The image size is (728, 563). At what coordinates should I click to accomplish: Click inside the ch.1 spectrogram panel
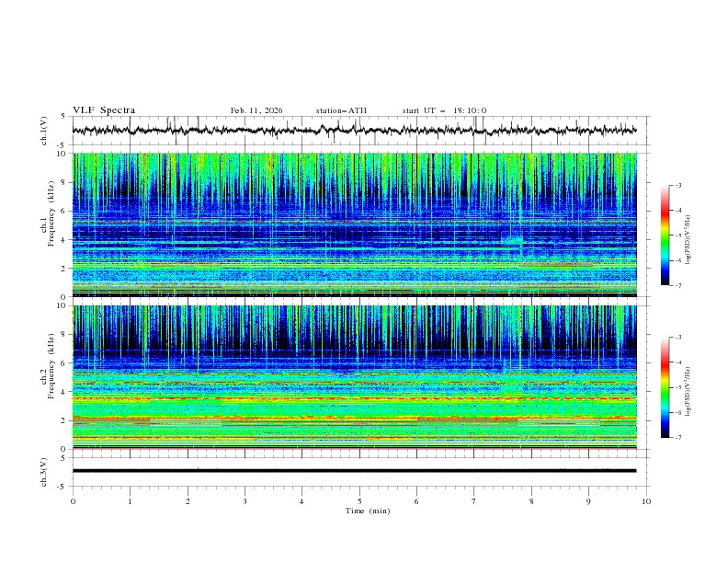(x=354, y=224)
